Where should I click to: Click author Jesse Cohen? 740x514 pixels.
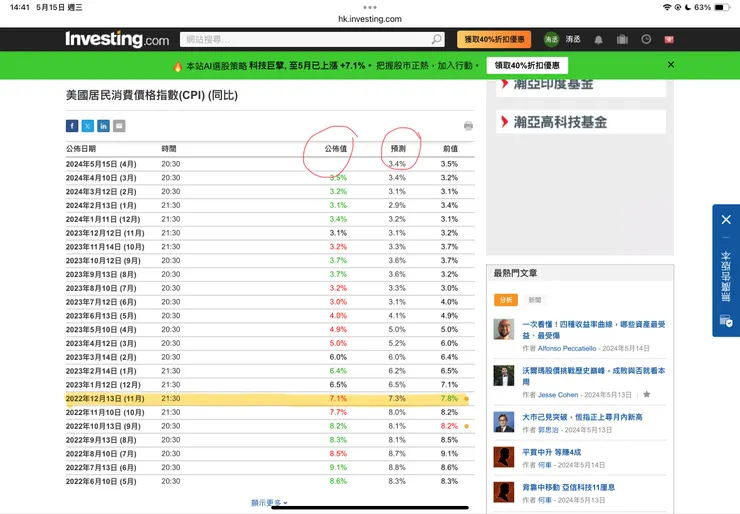coord(558,395)
